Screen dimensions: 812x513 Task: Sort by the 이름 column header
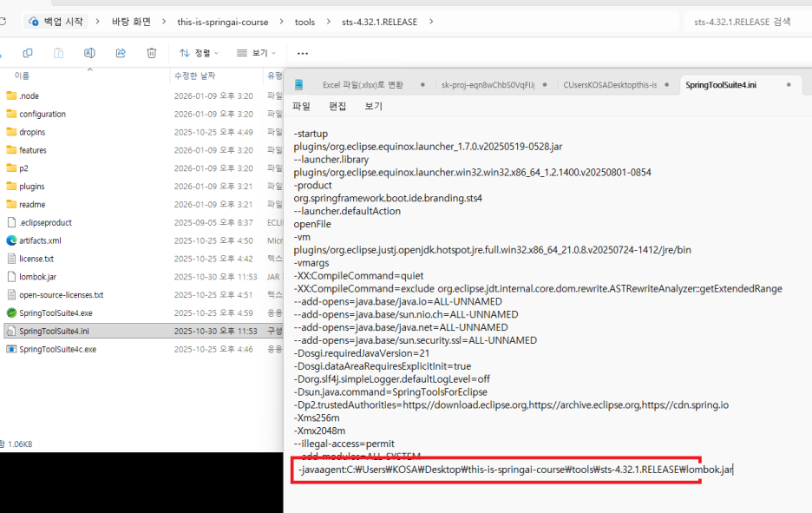pos(22,76)
